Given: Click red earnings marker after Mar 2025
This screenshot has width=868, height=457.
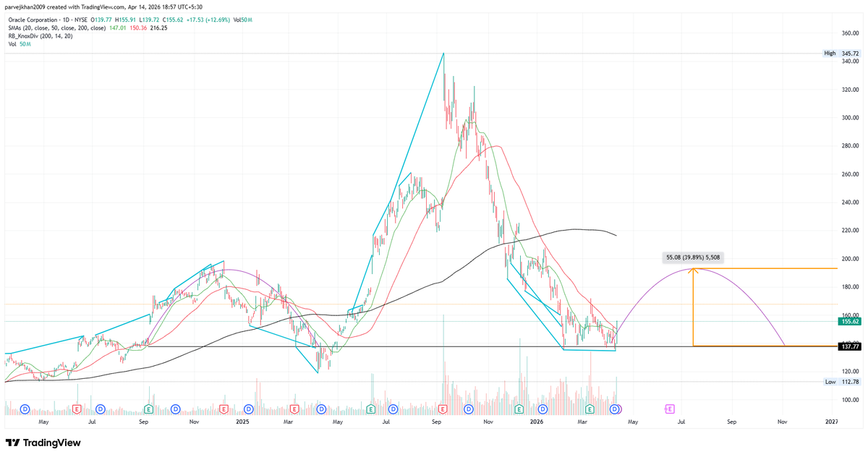Looking at the screenshot, I should 294,409.
